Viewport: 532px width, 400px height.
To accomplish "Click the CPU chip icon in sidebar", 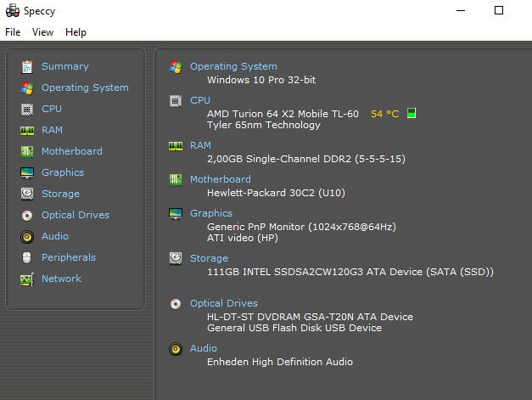I will (x=26, y=109).
